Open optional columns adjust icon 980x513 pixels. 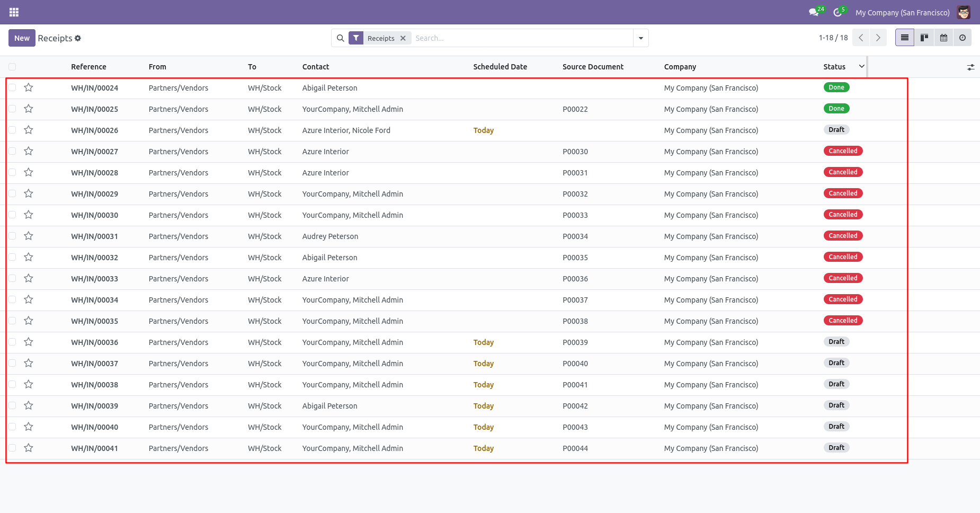(x=970, y=67)
